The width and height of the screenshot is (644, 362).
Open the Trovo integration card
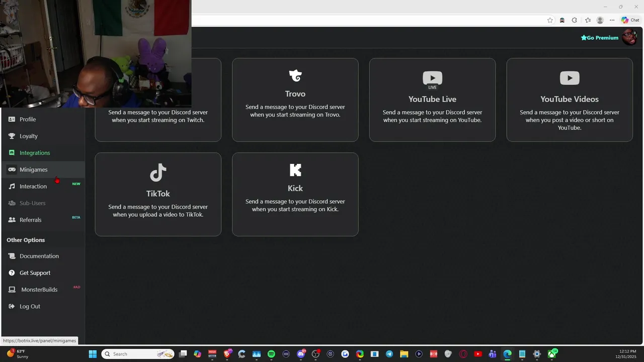295,100
